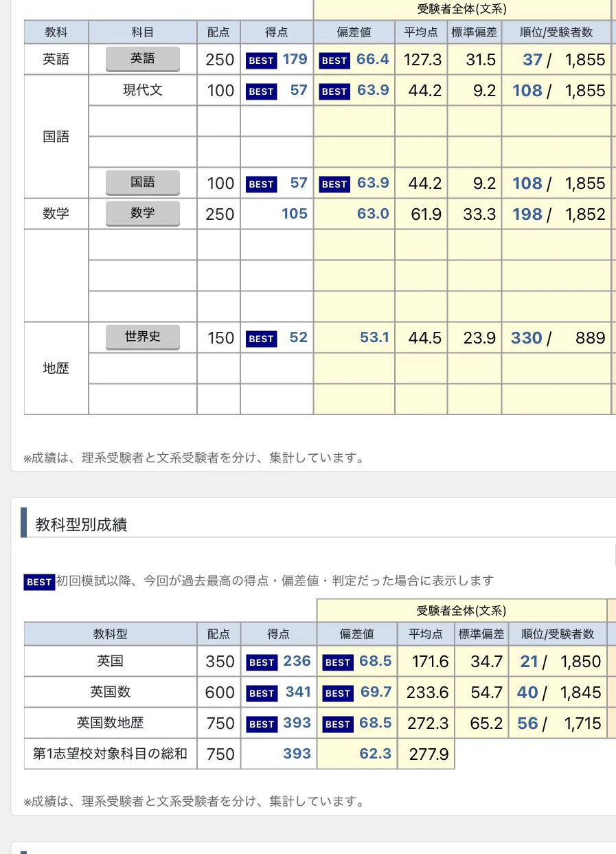Select English deviation value 66.4
616x854 pixels.
pyautogui.click(x=373, y=59)
